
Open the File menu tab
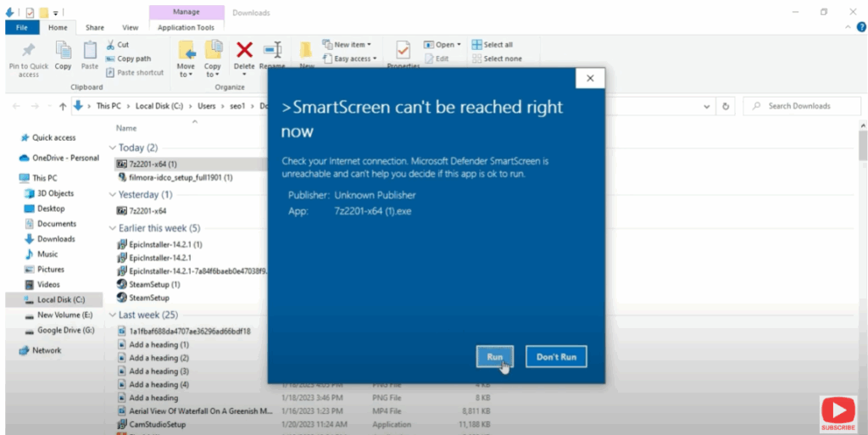tap(22, 27)
